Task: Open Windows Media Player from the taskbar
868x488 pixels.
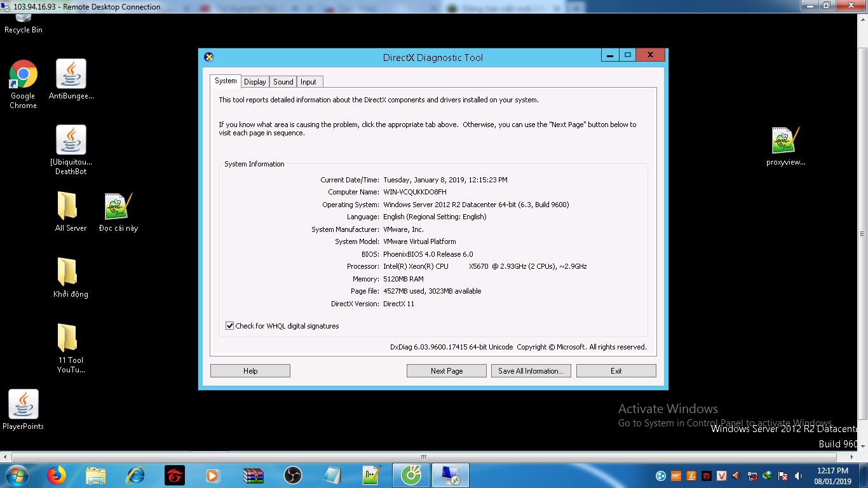Action: [x=214, y=475]
